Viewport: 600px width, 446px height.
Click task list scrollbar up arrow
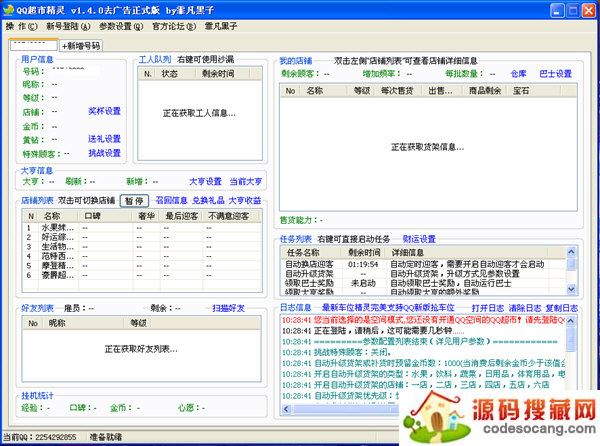[571, 252]
